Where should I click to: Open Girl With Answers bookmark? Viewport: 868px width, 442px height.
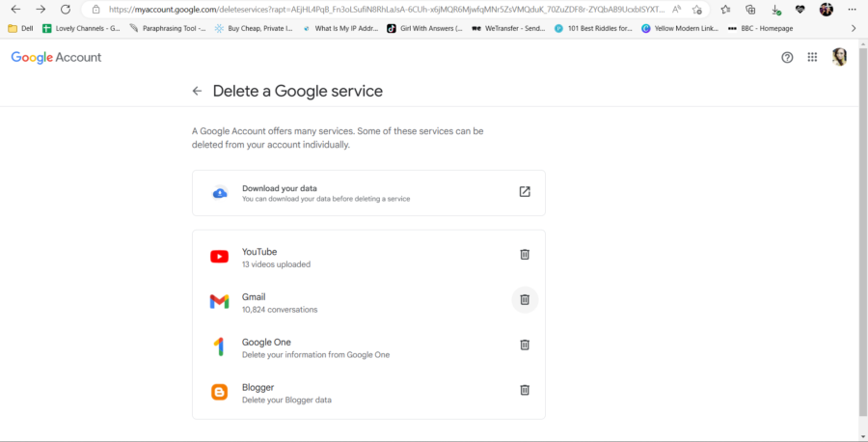point(424,28)
